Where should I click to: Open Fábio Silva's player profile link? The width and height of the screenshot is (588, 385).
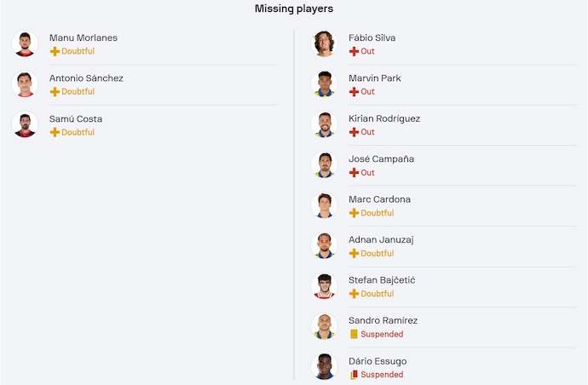tap(372, 37)
